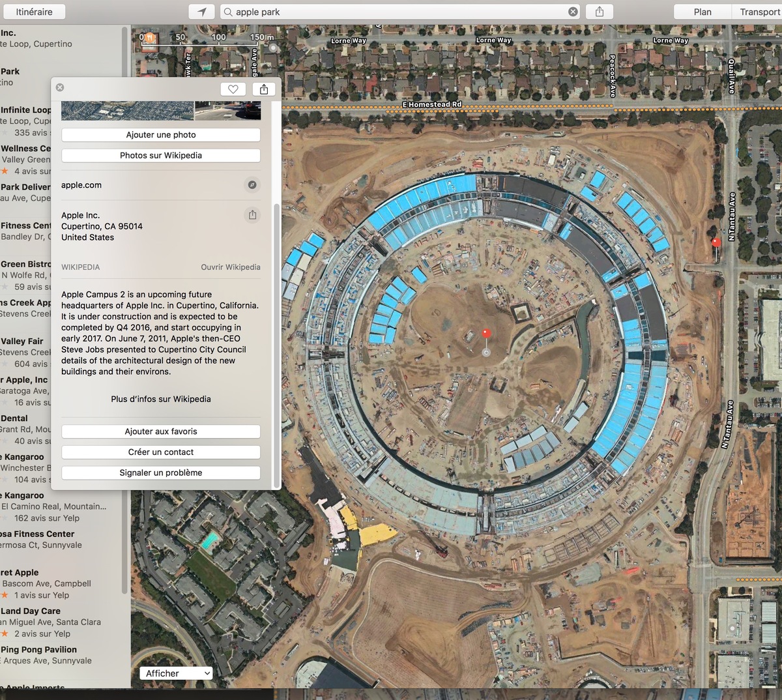Click Plus d'infos sur Wikipedia
782x700 pixels.
pos(161,399)
